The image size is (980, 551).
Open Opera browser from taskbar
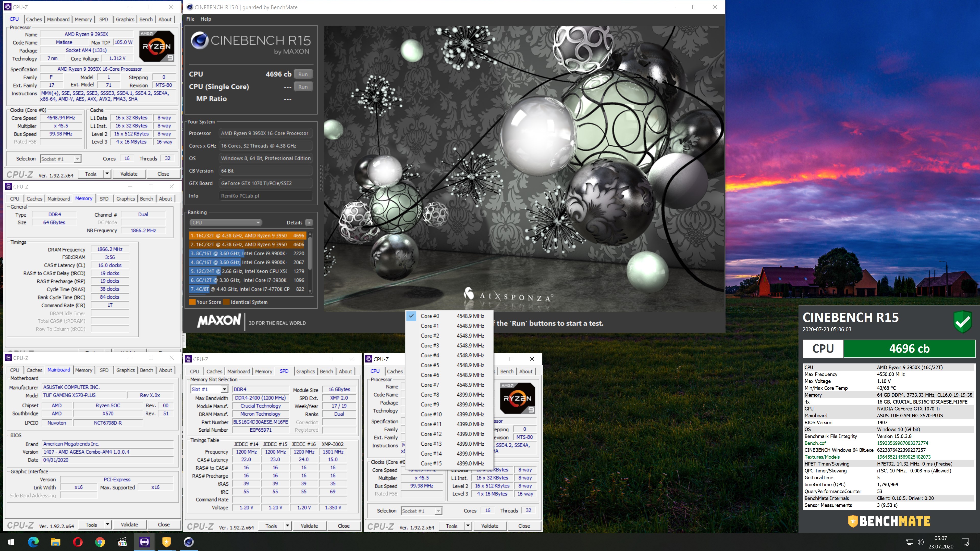78,542
